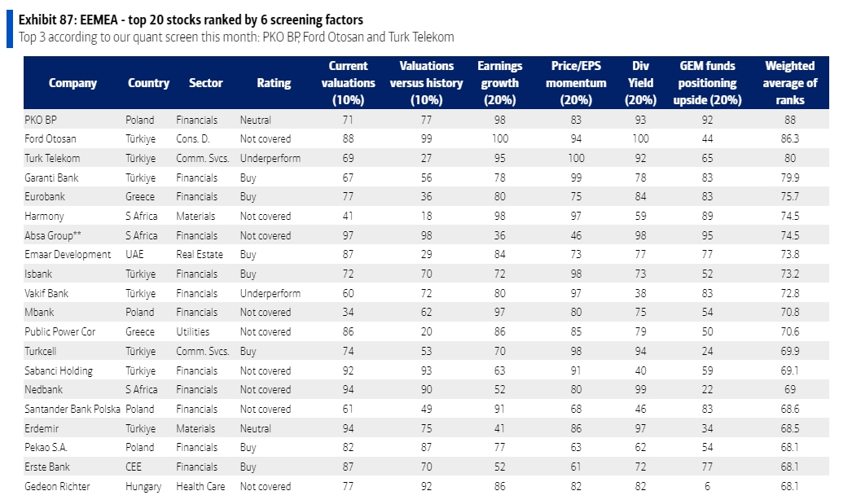Select Emaar Development company cell
852x504 pixels.
(68, 255)
